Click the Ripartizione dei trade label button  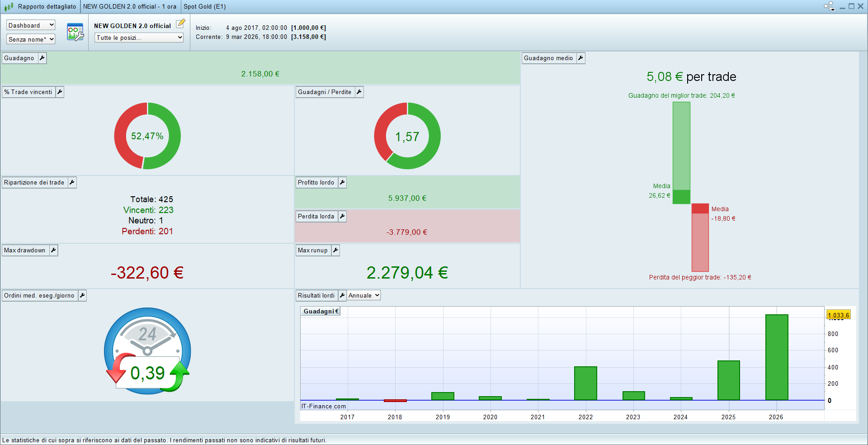34,182
